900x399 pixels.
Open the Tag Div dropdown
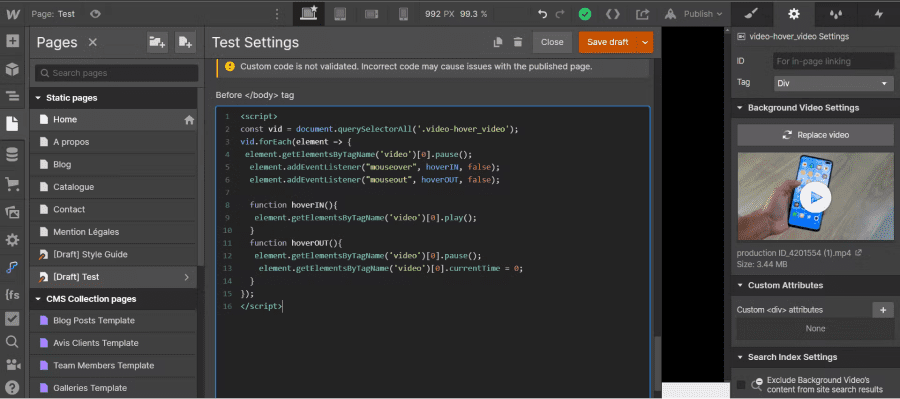click(x=834, y=83)
